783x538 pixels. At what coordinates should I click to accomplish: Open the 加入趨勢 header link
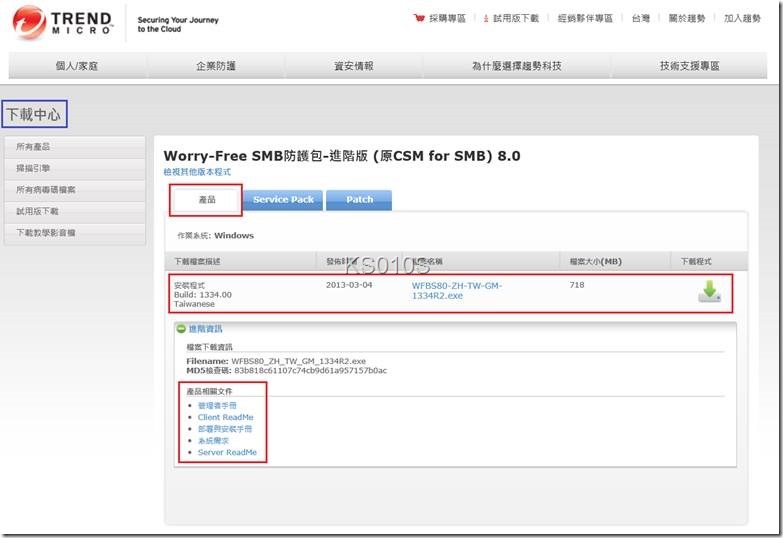point(742,18)
